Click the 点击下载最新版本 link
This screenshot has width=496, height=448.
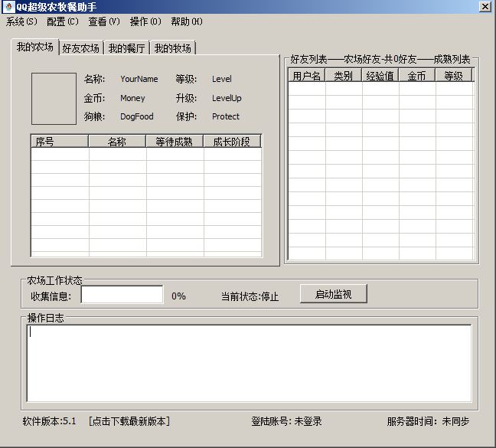[x=129, y=421]
